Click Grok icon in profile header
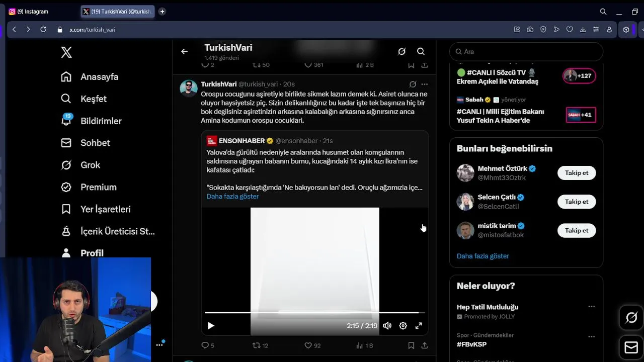Viewport: 644px width, 362px height. (x=401, y=51)
